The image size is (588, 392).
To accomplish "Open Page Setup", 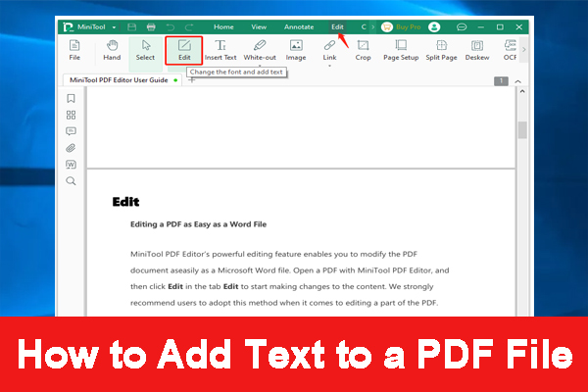I will (x=401, y=50).
